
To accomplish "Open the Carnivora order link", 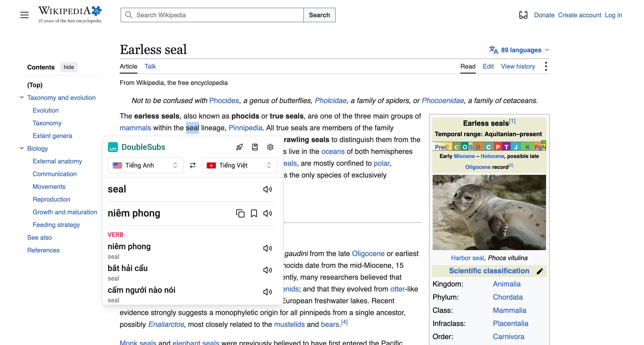I will pyautogui.click(x=508, y=337).
